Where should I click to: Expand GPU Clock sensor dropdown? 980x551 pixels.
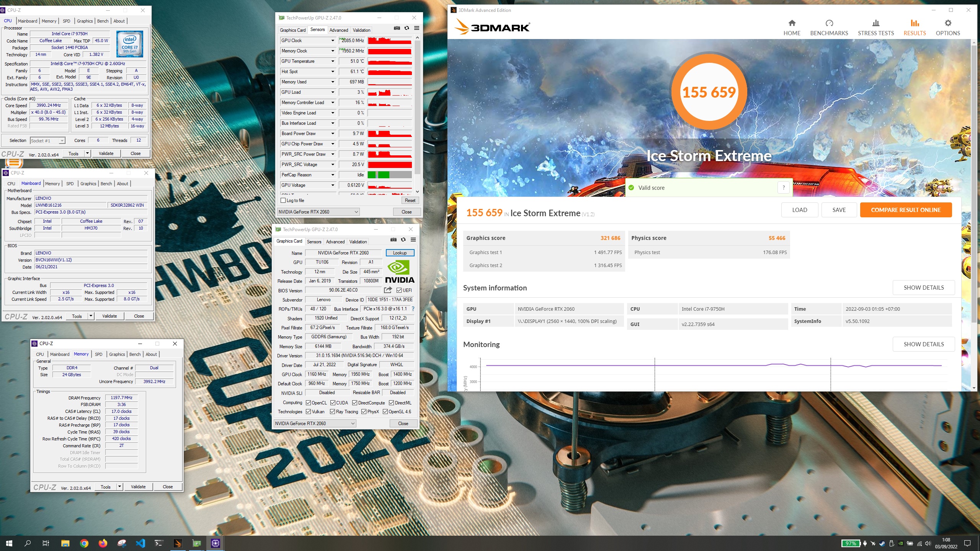click(x=333, y=41)
